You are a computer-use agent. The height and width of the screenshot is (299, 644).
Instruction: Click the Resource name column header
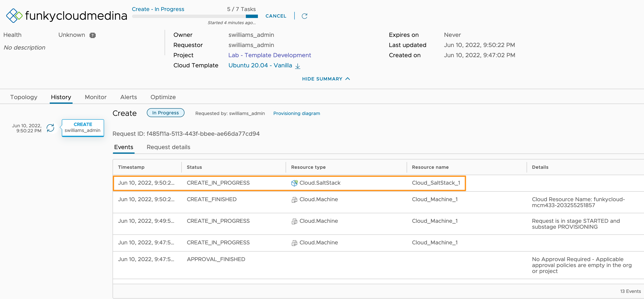(x=430, y=167)
